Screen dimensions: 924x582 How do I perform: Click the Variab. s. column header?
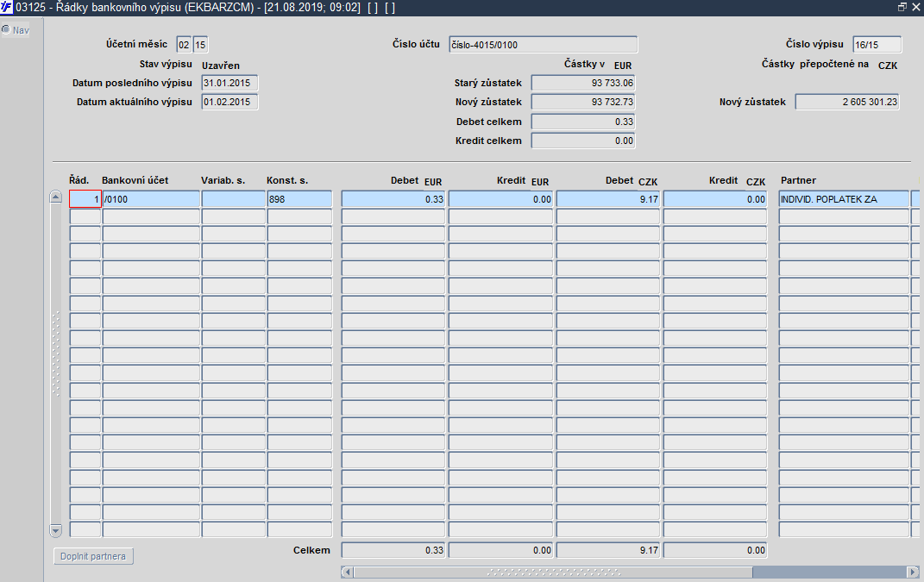click(223, 180)
